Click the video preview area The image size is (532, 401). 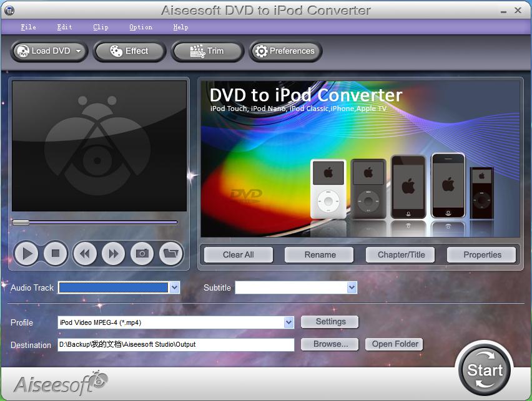pyautogui.click(x=99, y=146)
